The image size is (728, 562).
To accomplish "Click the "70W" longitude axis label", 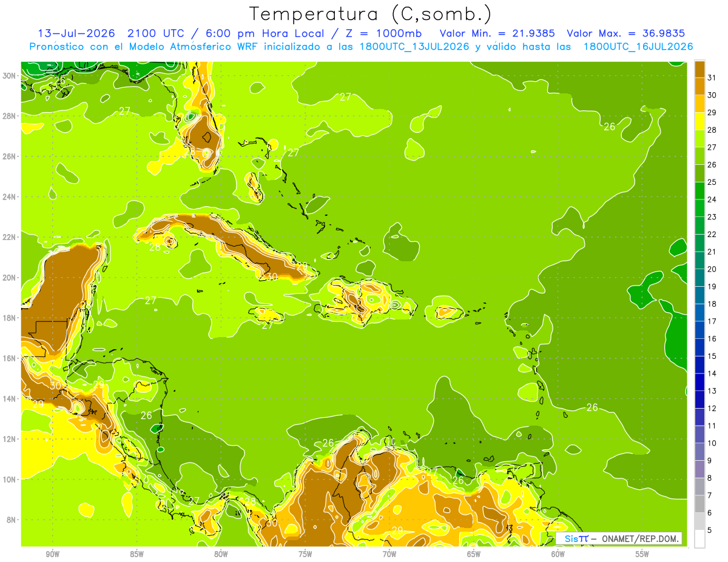I will [389, 554].
